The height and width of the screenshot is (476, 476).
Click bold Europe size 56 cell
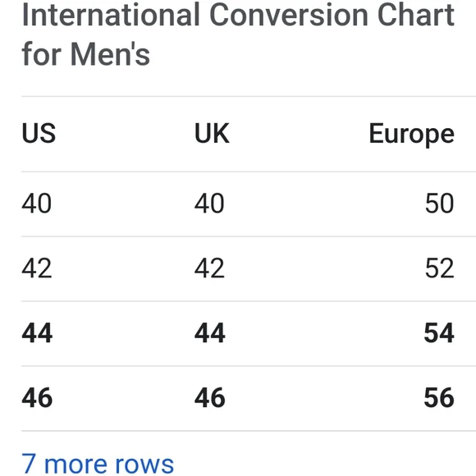coord(439,398)
